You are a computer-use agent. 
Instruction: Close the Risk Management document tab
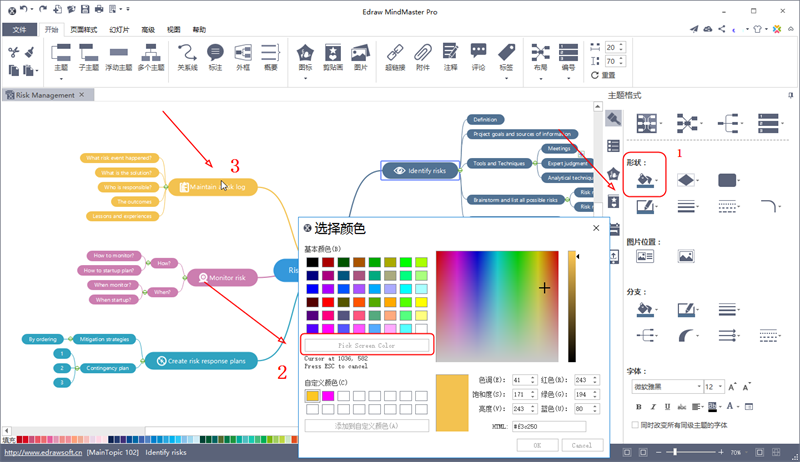pos(82,95)
